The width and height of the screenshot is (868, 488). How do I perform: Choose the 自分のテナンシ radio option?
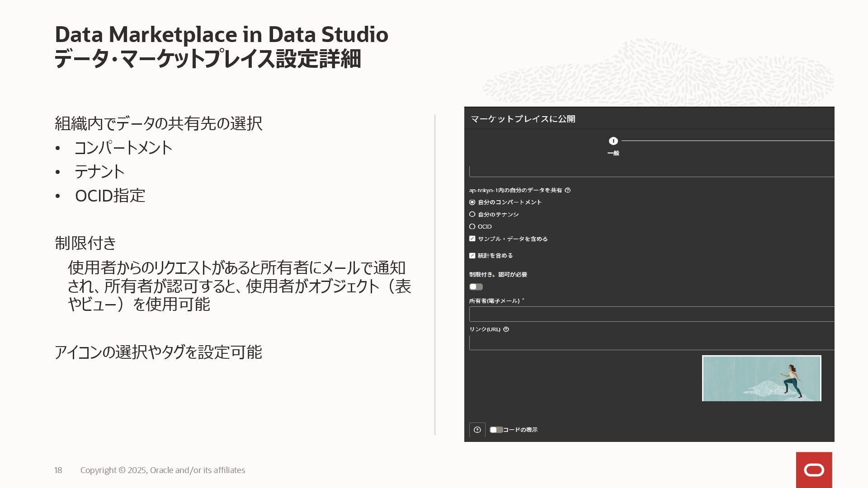pyautogui.click(x=472, y=215)
